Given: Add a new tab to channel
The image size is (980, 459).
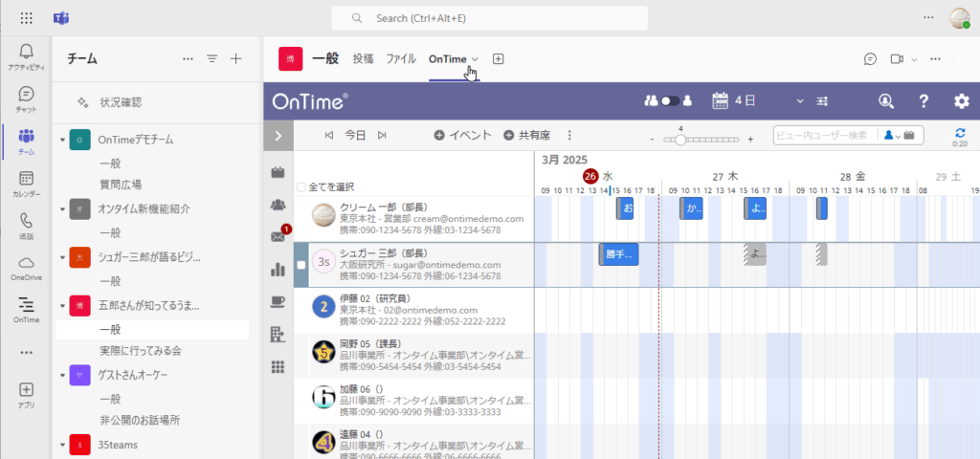Looking at the screenshot, I should pyautogui.click(x=498, y=58).
